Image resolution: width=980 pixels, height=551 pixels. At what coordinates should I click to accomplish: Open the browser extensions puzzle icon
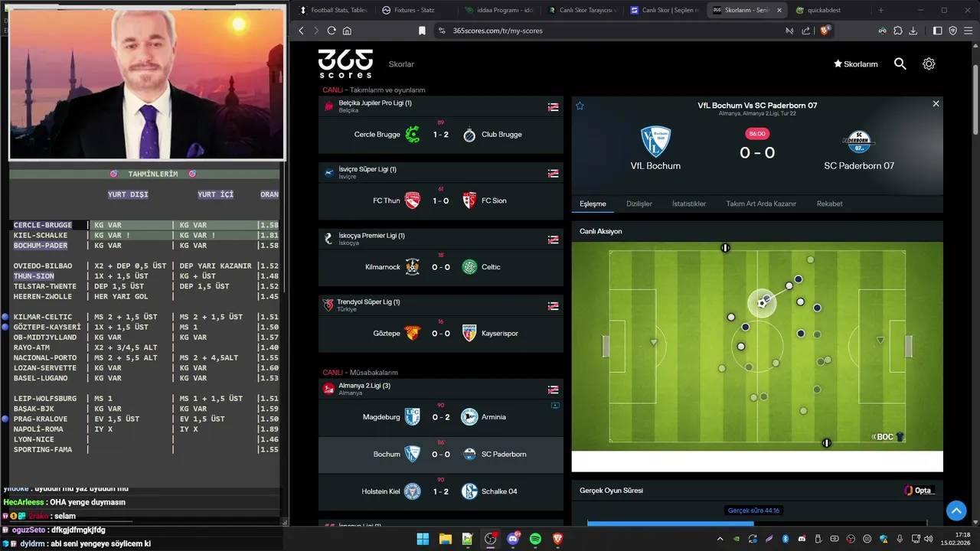pos(897,31)
